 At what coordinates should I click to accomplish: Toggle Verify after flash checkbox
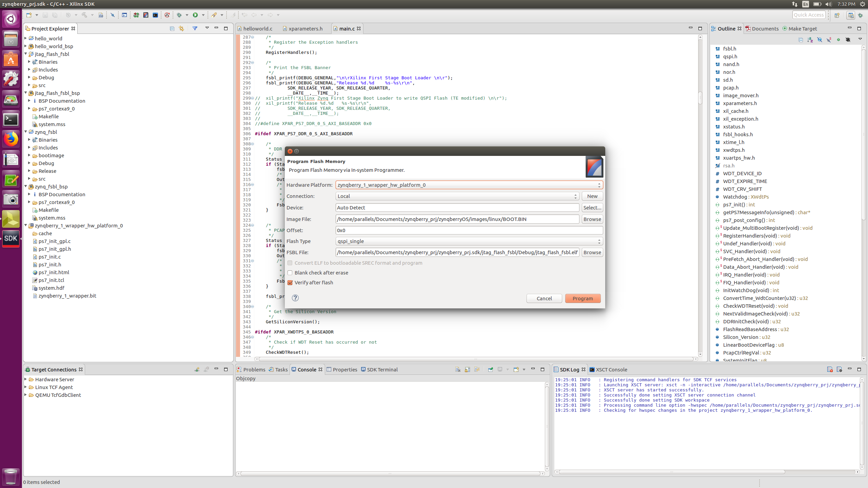[x=290, y=282]
